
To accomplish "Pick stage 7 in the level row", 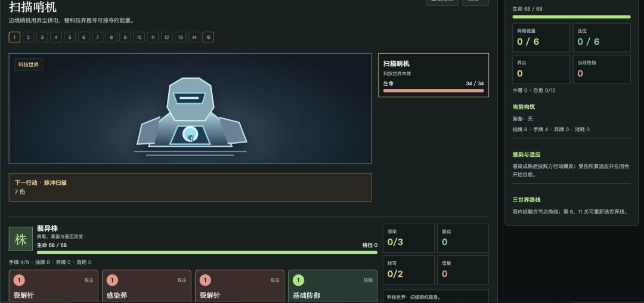I will click(97, 38).
